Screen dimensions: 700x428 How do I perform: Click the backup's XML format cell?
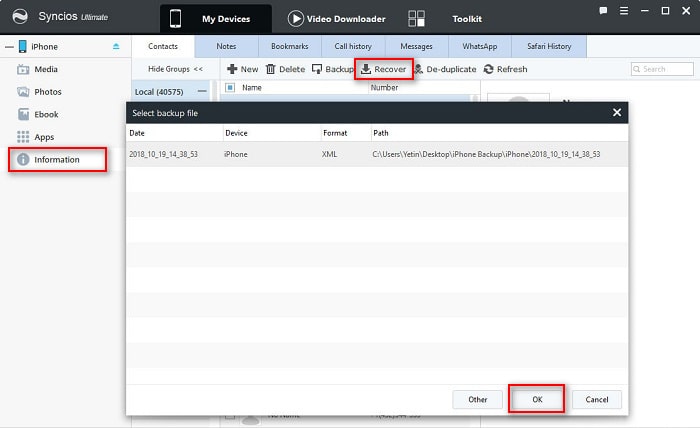point(329,154)
